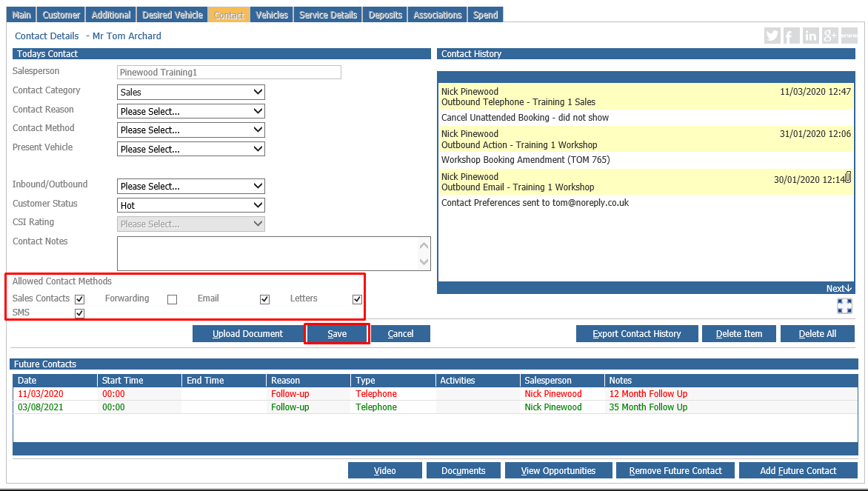Select the 03/08/2021 future contact row date
Viewport: 868px width, 491px height.
click(x=41, y=407)
